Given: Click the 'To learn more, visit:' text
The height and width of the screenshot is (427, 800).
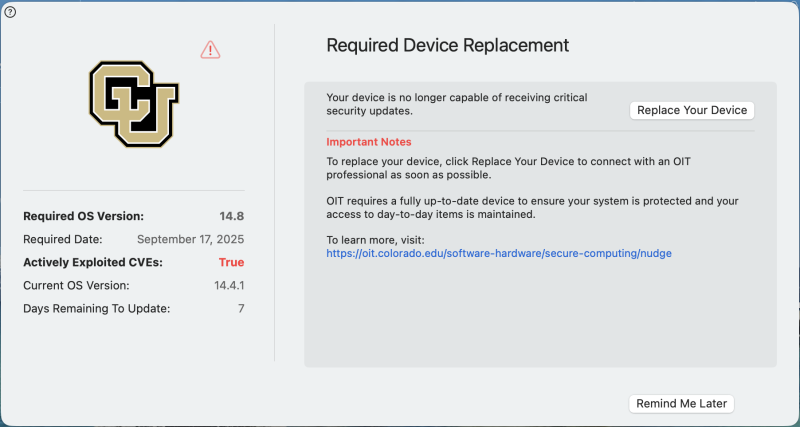Looking at the screenshot, I should pyautogui.click(x=376, y=240).
